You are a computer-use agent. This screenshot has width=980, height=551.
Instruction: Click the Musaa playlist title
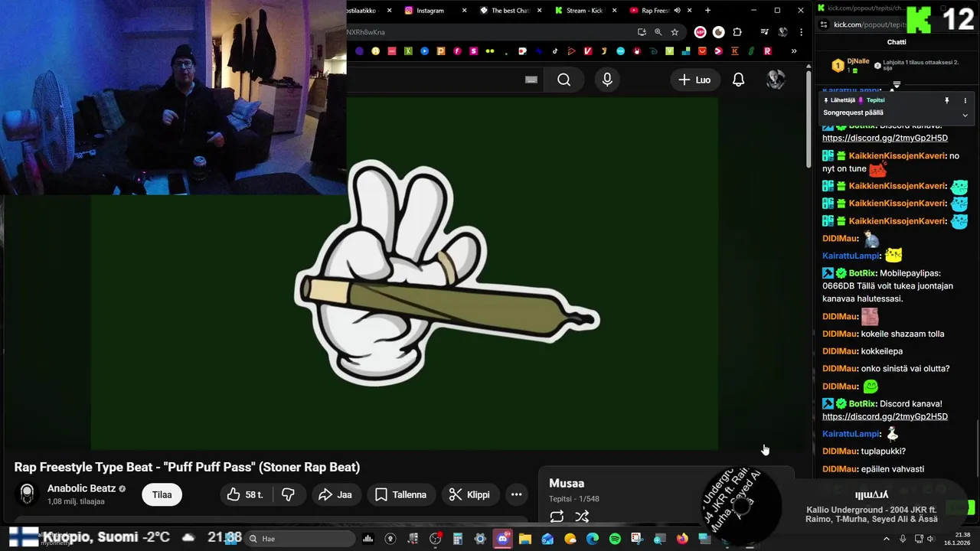[x=567, y=483]
